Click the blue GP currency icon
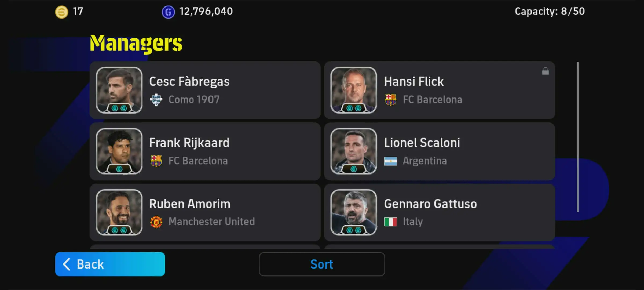The height and width of the screenshot is (290, 644). (x=168, y=12)
